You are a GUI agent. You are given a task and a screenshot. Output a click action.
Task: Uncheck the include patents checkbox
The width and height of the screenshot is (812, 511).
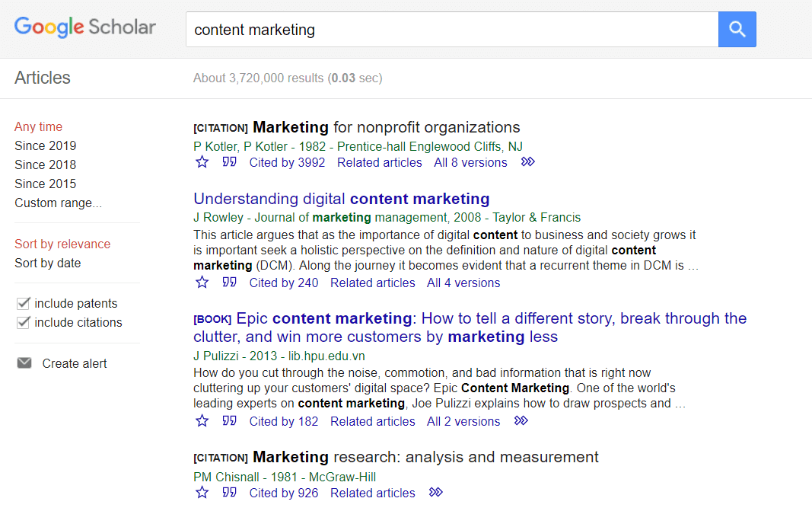click(x=24, y=303)
